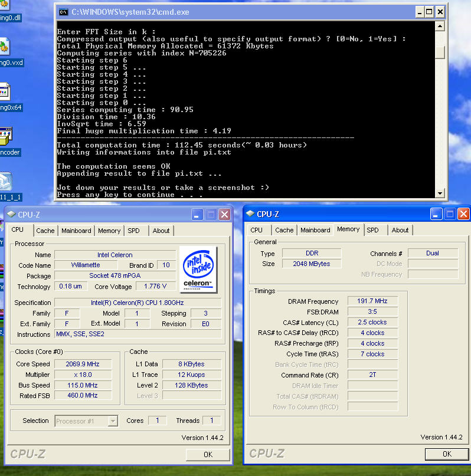Click the '0.18 um' technology value

tap(71, 286)
